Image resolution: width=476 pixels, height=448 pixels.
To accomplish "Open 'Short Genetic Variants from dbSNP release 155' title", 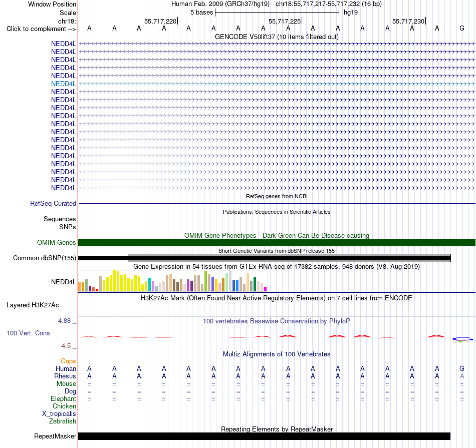I will point(277,251).
